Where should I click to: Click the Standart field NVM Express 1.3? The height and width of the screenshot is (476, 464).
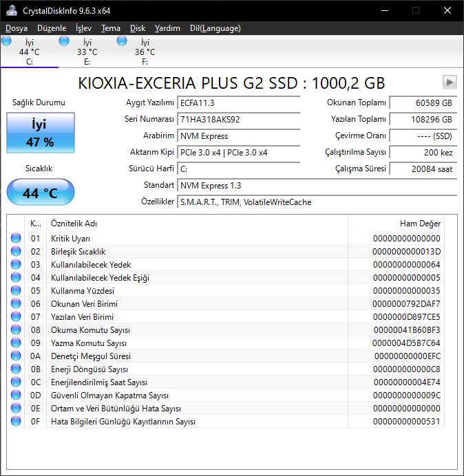tap(317, 186)
